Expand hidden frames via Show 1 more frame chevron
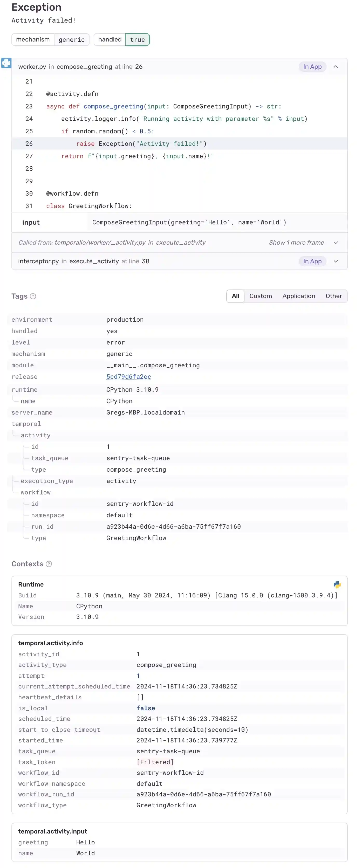The height and width of the screenshot is (868, 362). (x=336, y=243)
